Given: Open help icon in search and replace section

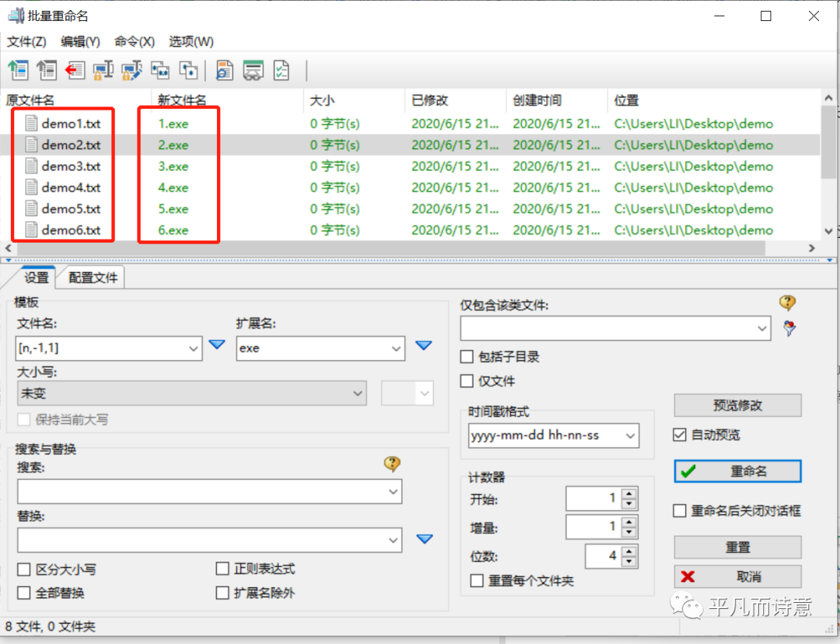Looking at the screenshot, I should [392, 464].
